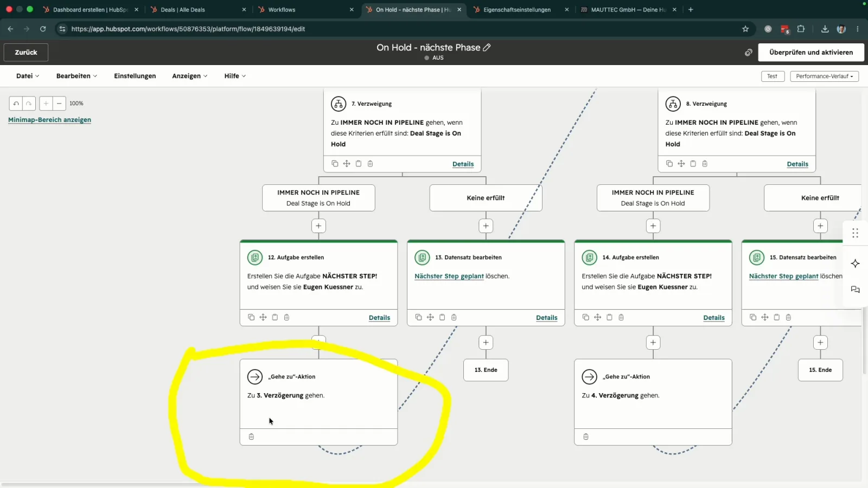Open Details of 8. Verzweigung
This screenshot has height=488, width=868.
[x=797, y=164]
